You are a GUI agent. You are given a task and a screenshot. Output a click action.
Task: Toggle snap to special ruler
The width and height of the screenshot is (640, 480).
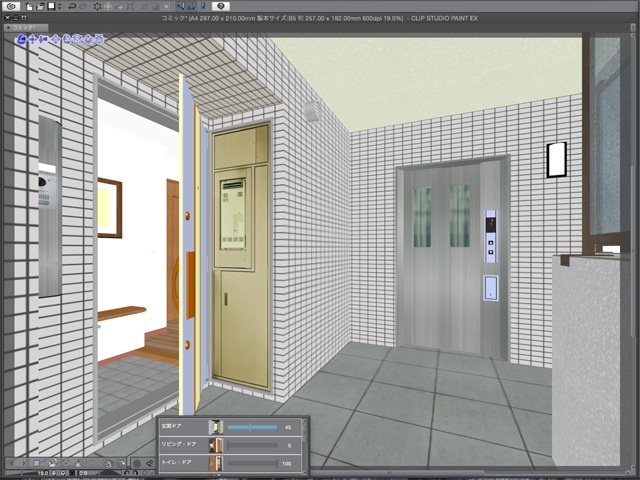(x=192, y=7)
